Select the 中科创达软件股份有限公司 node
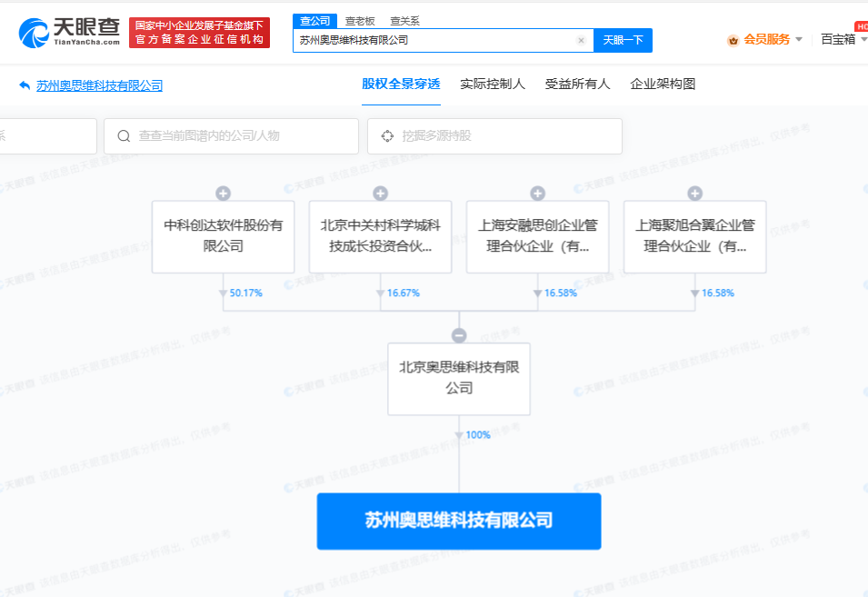868x597 pixels. [x=223, y=236]
